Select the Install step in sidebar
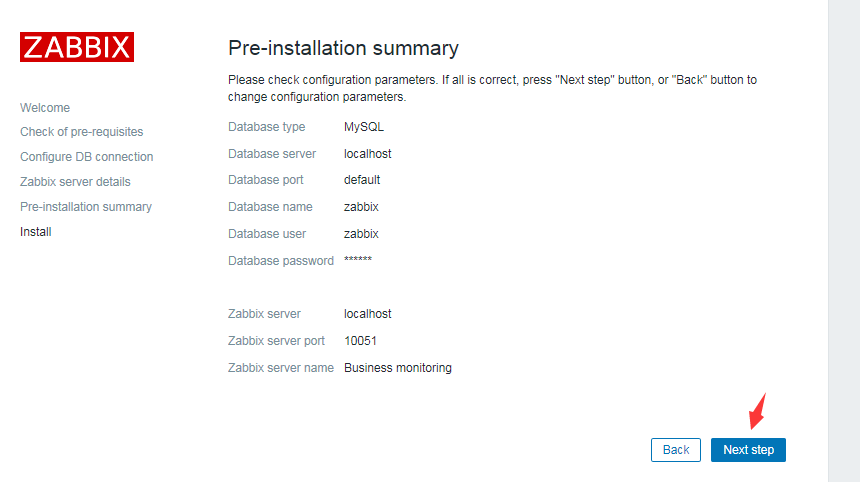The width and height of the screenshot is (860, 482). tap(36, 232)
